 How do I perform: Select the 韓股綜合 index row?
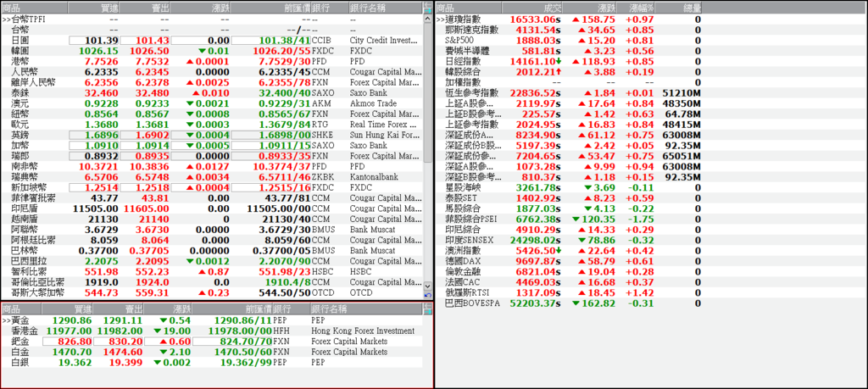(x=569, y=72)
